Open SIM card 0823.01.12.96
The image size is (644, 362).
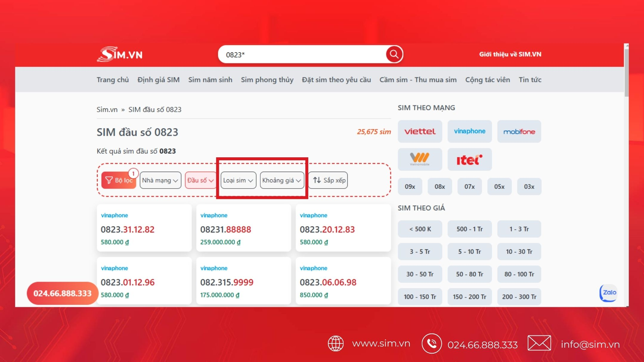(144, 281)
